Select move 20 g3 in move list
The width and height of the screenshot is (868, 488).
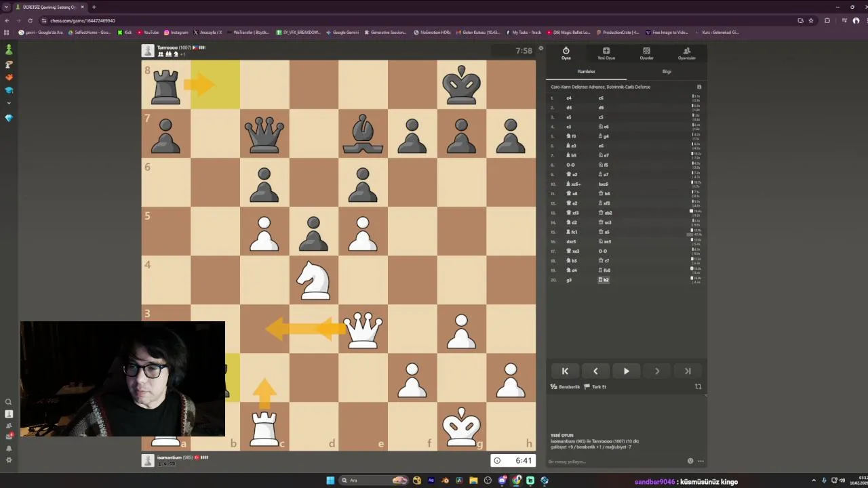[x=569, y=279]
